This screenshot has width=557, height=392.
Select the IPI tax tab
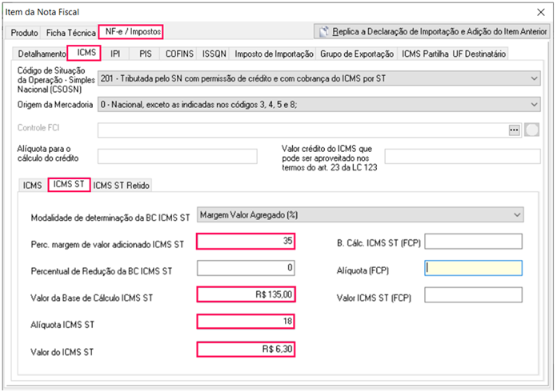coord(115,54)
